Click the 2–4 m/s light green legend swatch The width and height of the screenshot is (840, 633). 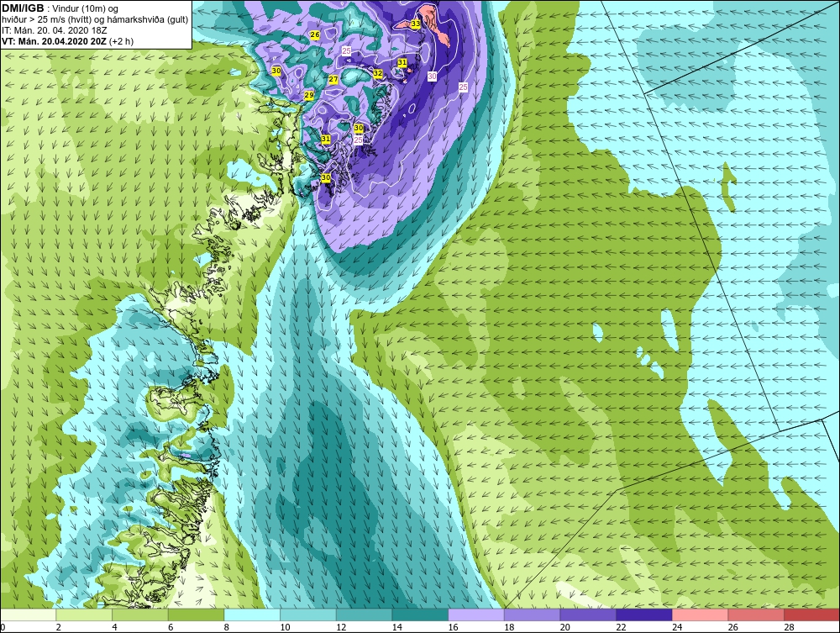[x=84, y=615]
